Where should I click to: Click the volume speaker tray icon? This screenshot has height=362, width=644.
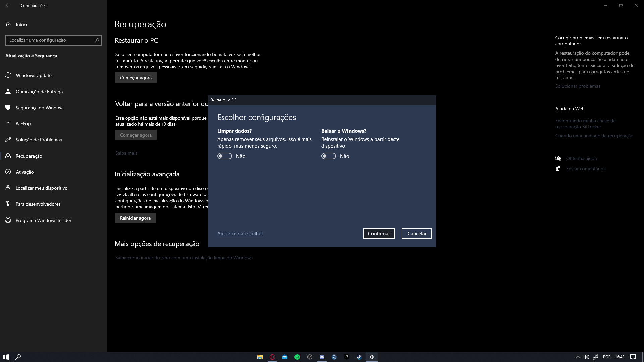586,357
